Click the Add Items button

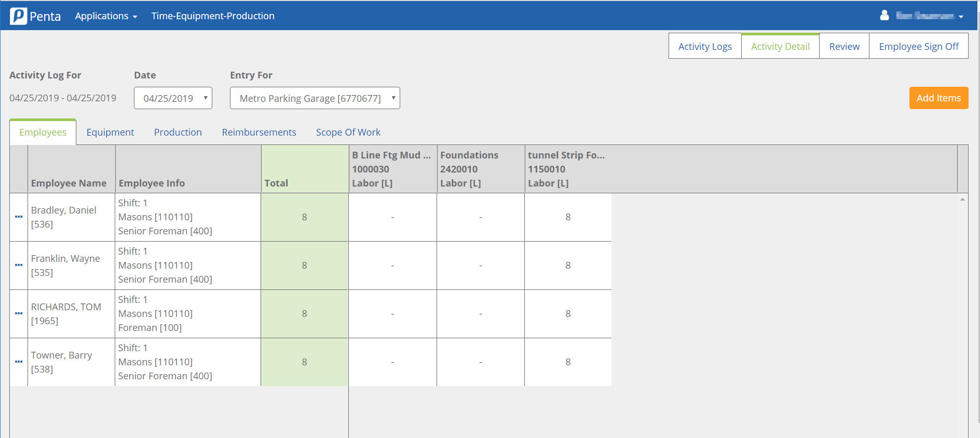938,98
